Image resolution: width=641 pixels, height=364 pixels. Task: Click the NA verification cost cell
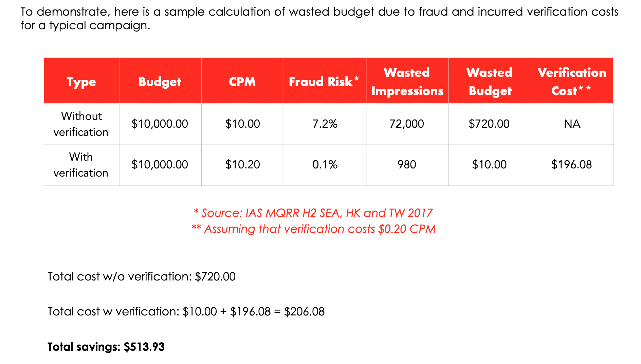point(572,124)
